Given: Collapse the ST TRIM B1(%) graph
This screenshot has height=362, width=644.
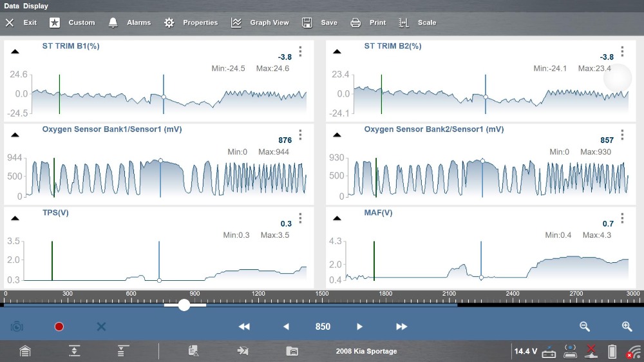Looking at the screenshot, I should coord(15,52).
